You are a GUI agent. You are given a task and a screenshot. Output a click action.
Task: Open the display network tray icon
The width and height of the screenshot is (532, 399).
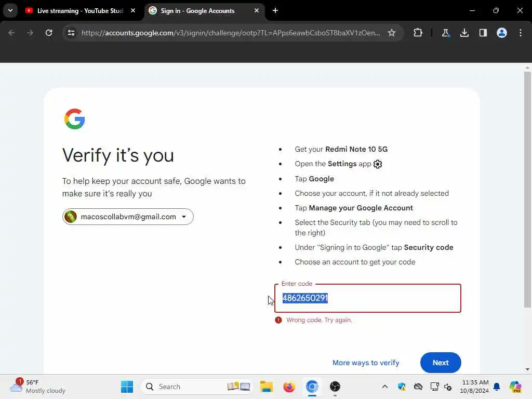(435, 387)
